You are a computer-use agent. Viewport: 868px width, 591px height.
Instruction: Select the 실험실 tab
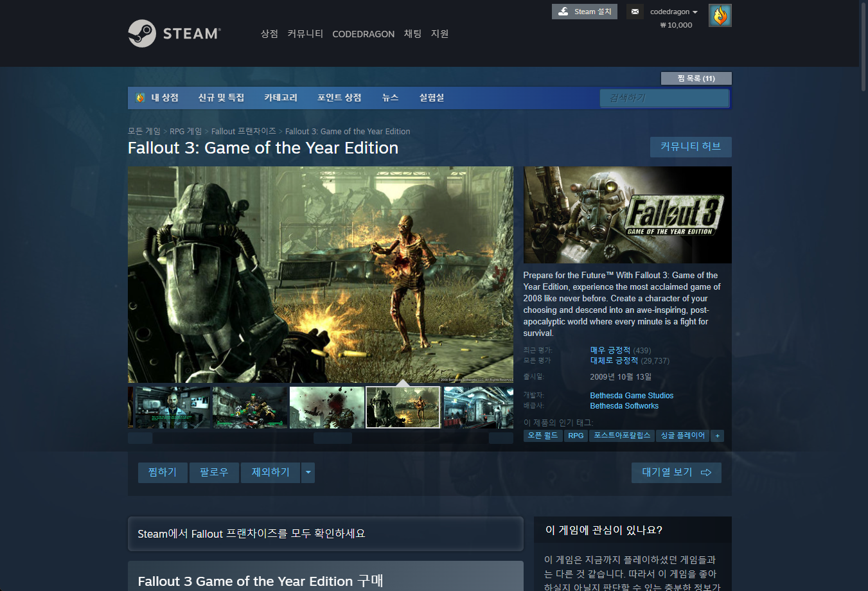(x=432, y=98)
